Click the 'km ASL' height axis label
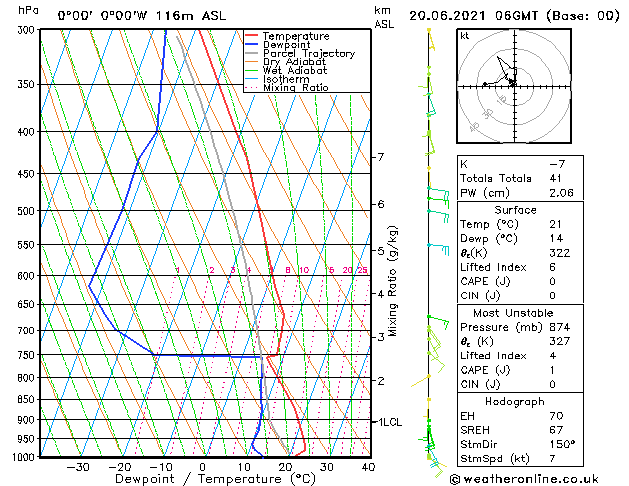This screenshot has height=486, width=629. pyautogui.click(x=384, y=17)
